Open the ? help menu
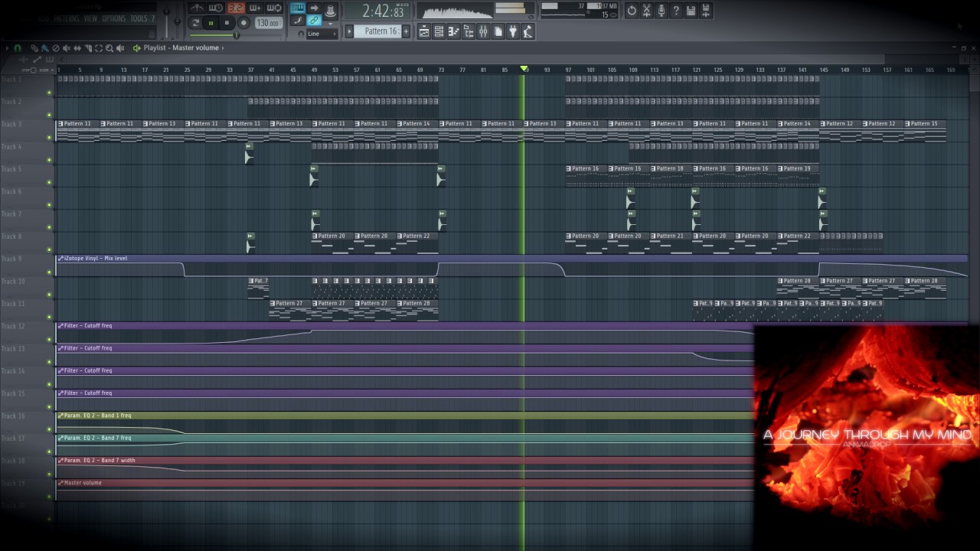The width and height of the screenshot is (980, 551). click(x=152, y=18)
